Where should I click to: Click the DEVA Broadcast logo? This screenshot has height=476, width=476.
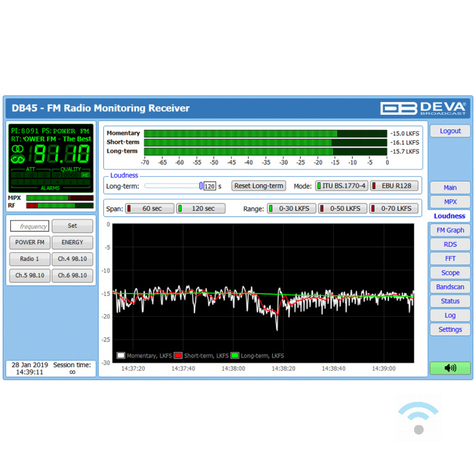pos(423,108)
